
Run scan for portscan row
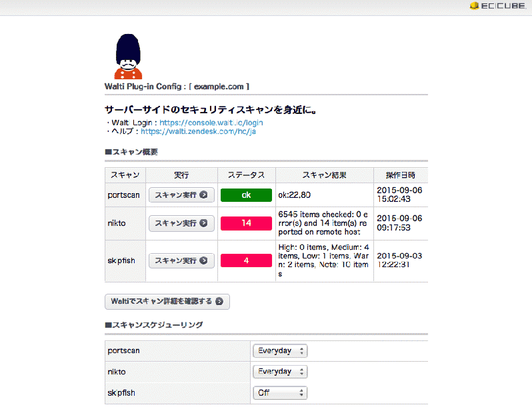pos(181,195)
